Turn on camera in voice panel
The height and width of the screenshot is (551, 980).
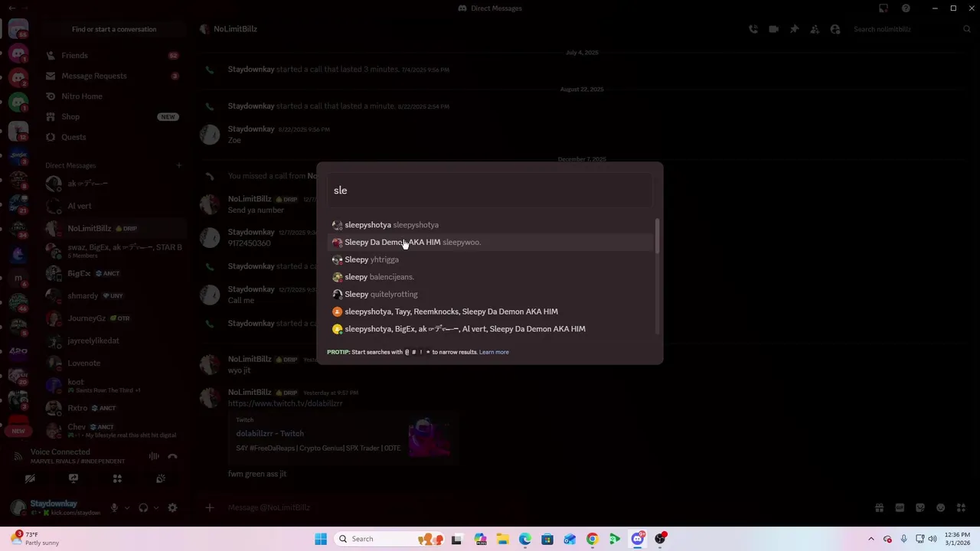(x=30, y=478)
